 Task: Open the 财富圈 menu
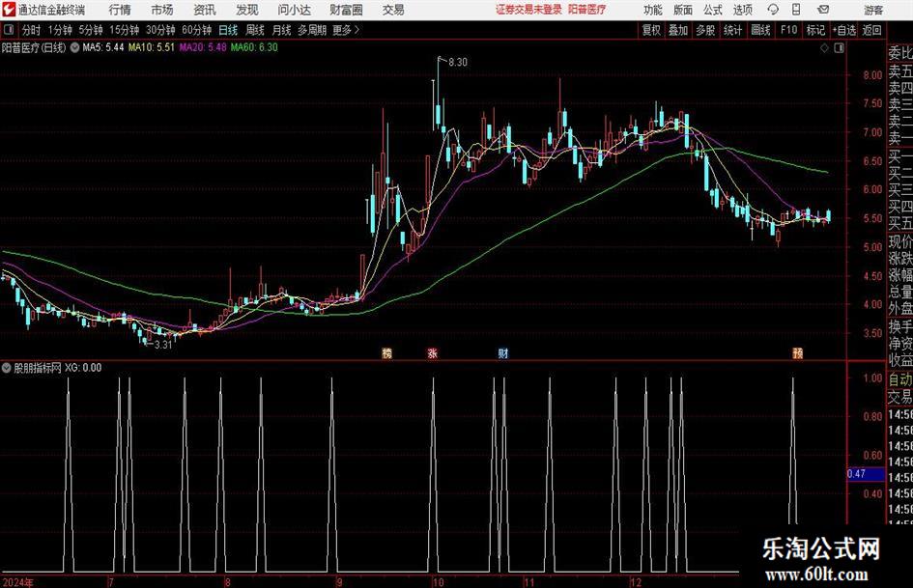point(346,10)
